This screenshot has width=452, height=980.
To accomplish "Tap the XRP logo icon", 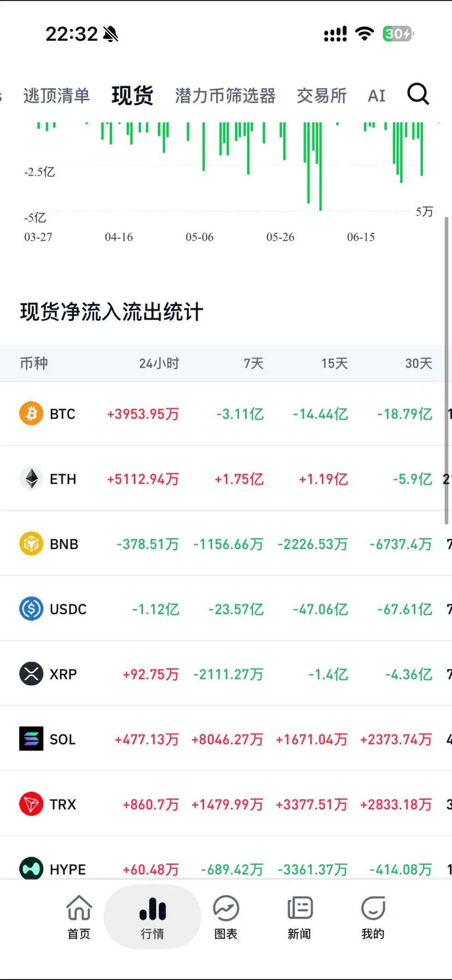I will point(31,674).
